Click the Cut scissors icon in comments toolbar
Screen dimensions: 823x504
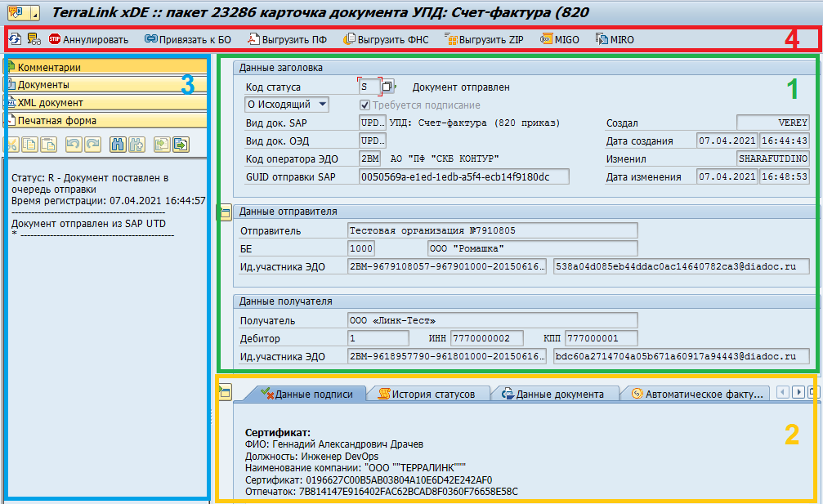pos(13,145)
